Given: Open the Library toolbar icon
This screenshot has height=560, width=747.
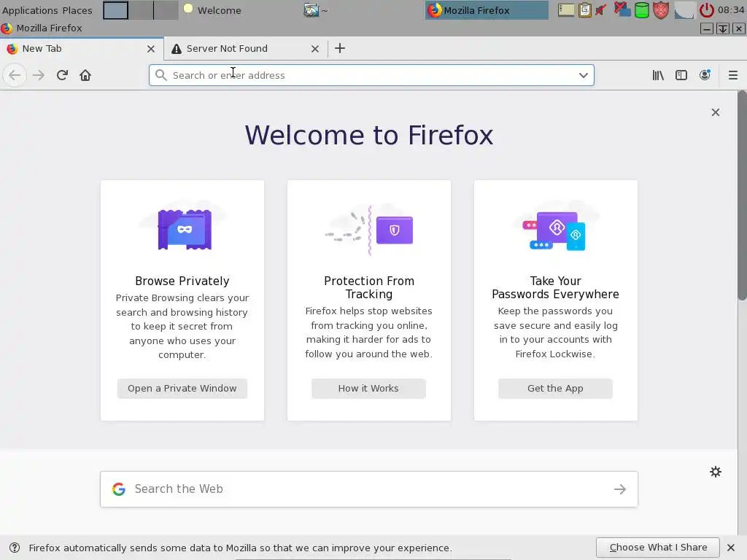Looking at the screenshot, I should coord(658,75).
